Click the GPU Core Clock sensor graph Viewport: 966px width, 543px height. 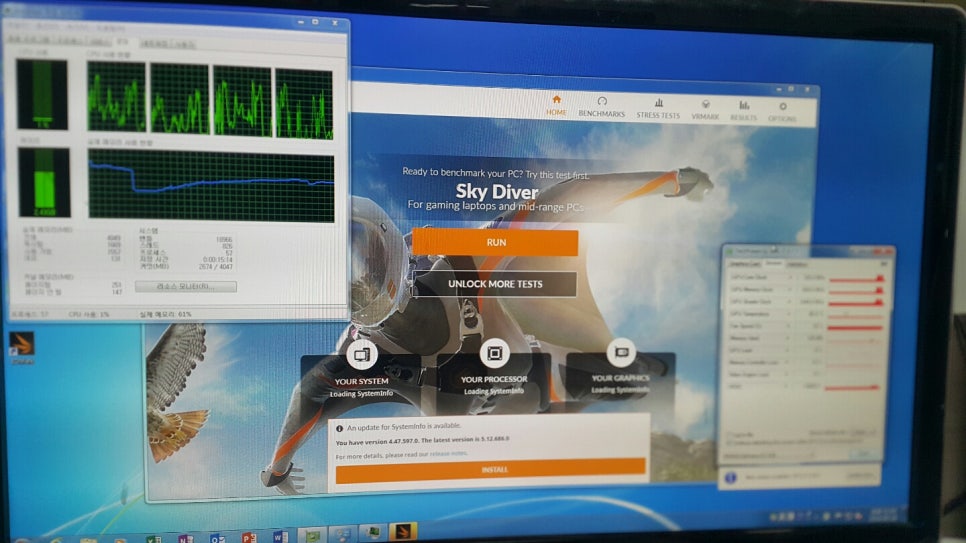click(x=856, y=277)
